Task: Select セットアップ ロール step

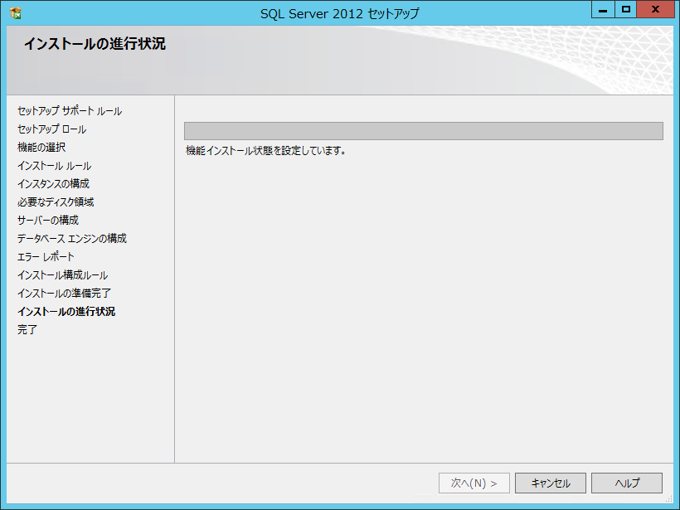Action: click(52, 129)
